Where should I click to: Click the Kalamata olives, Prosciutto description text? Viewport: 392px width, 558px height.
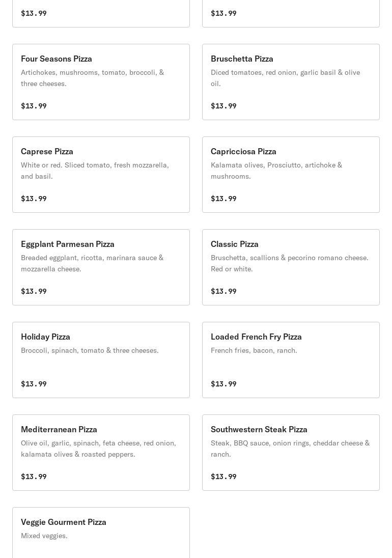click(276, 171)
